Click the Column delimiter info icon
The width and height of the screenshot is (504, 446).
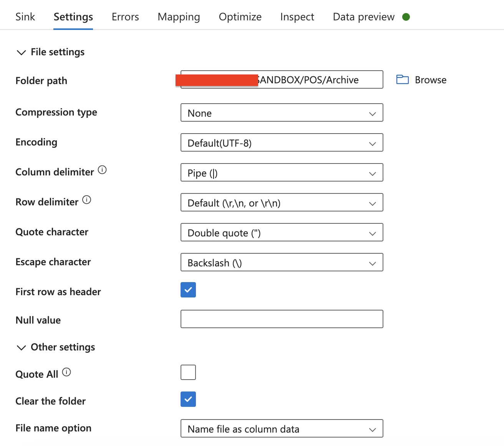(x=102, y=170)
